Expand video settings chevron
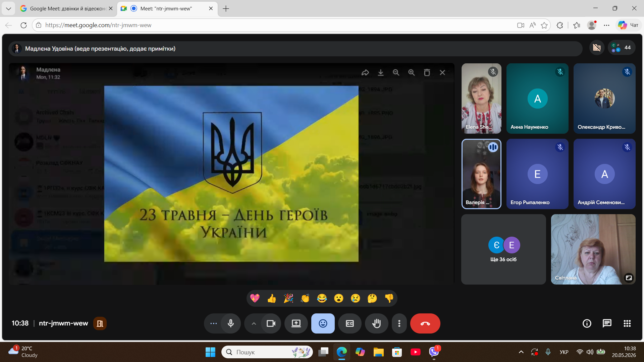 (254, 323)
